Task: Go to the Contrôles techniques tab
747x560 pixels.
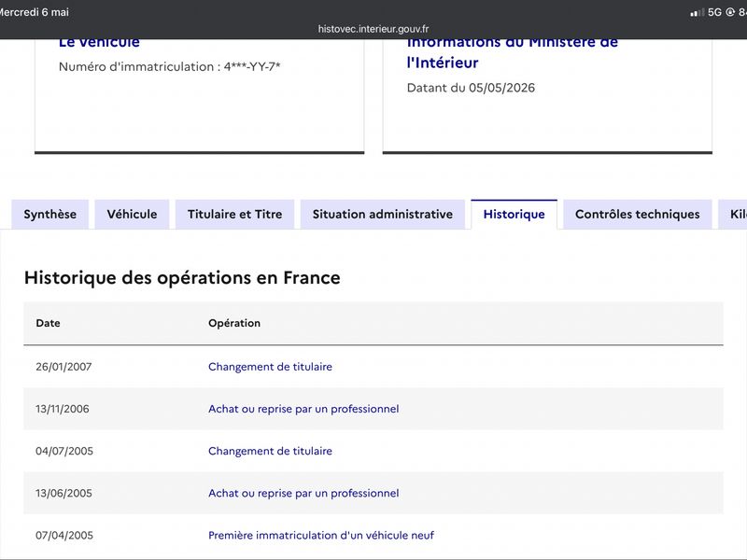Action: [x=638, y=215]
